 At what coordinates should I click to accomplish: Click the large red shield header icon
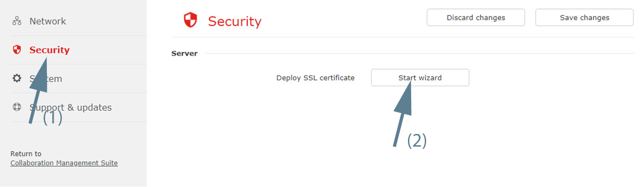click(x=190, y=20)
